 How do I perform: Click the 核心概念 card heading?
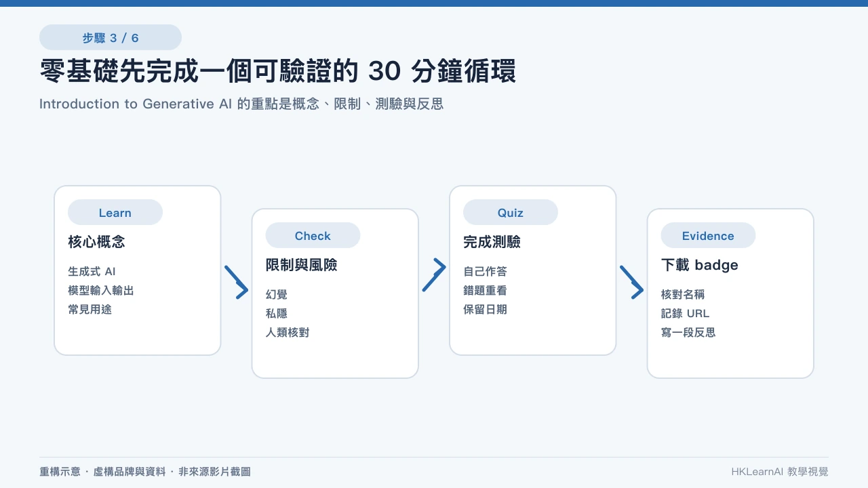click(x=96, y=242)
